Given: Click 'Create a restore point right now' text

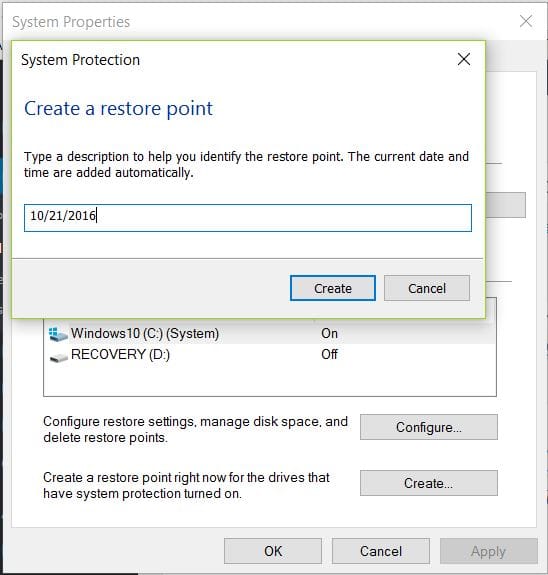Looking at the screenshot, I should pyautogui.click(x=186, y=486).
